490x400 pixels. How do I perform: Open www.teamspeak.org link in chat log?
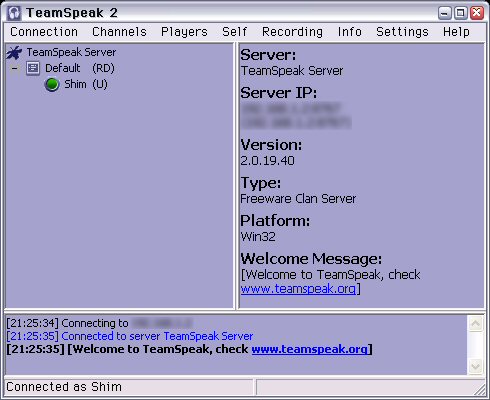pyautogui.click(x=310, y=349)
